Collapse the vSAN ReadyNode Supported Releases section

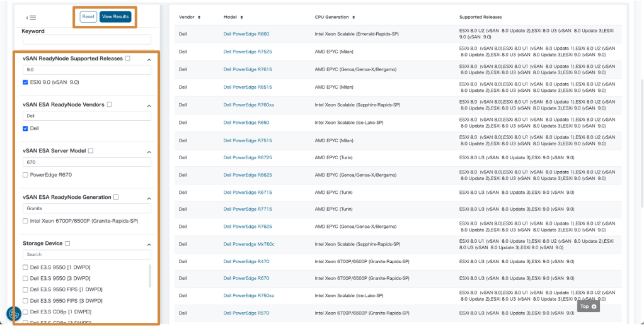pyautogui.click(x=149, y=60)
